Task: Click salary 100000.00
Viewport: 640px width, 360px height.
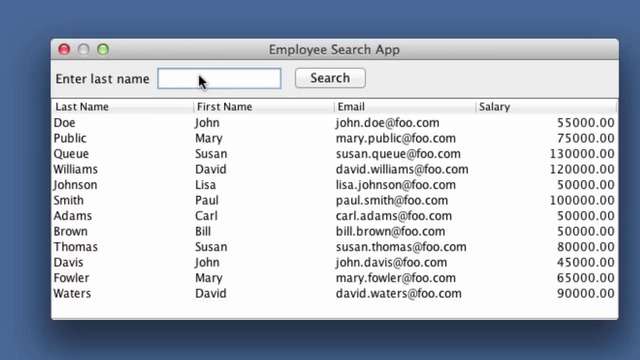Action: (582, 200)
